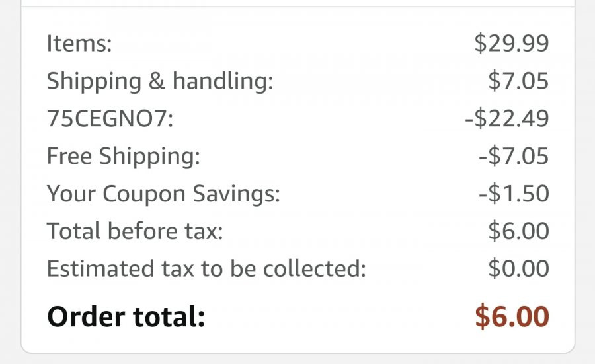
Task: Select the $0.00 estimated tax amount
Action: 518,268
